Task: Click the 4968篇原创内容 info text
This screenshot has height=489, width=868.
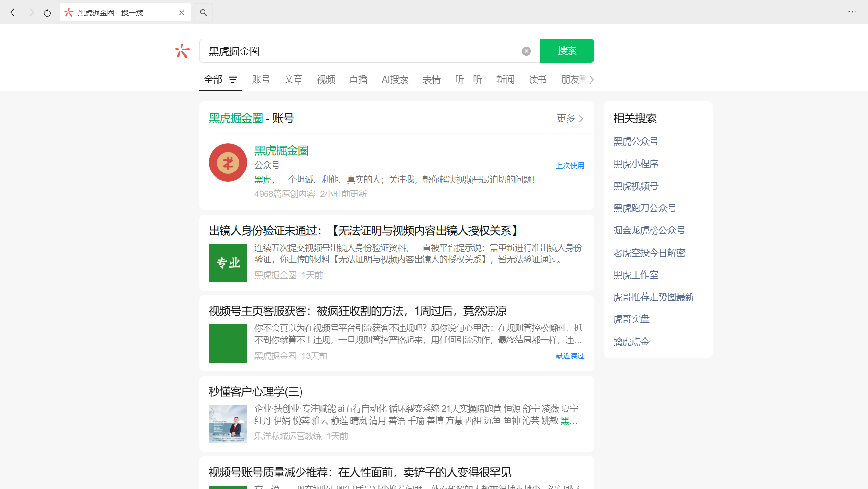Action: pyautogui.click(x=285, y=194)
